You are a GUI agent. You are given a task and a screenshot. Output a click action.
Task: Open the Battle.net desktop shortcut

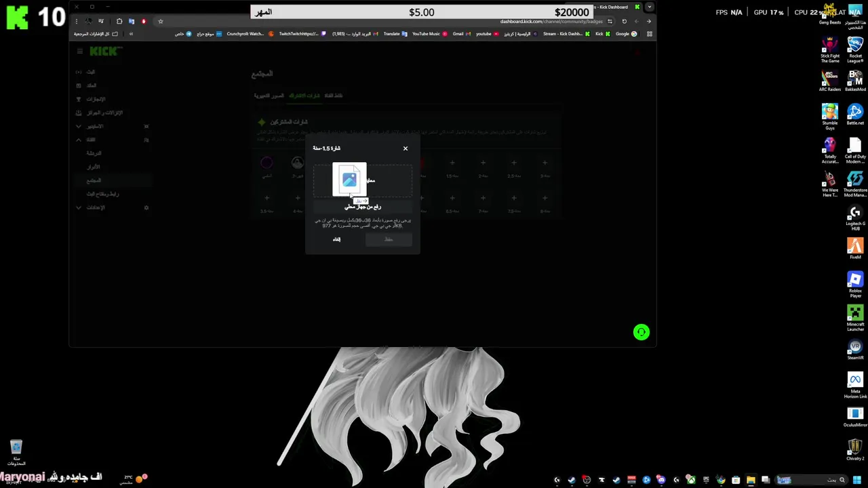tap(855, 114)
